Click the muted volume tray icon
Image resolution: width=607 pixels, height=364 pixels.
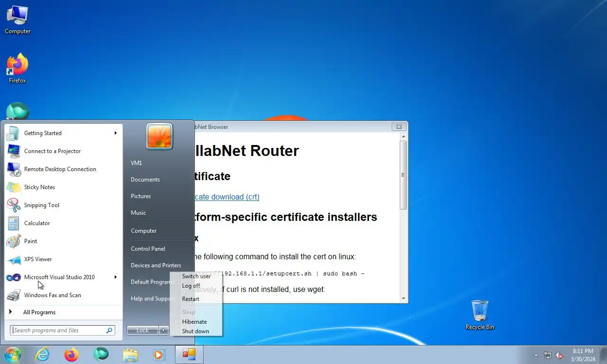point(560,355)
